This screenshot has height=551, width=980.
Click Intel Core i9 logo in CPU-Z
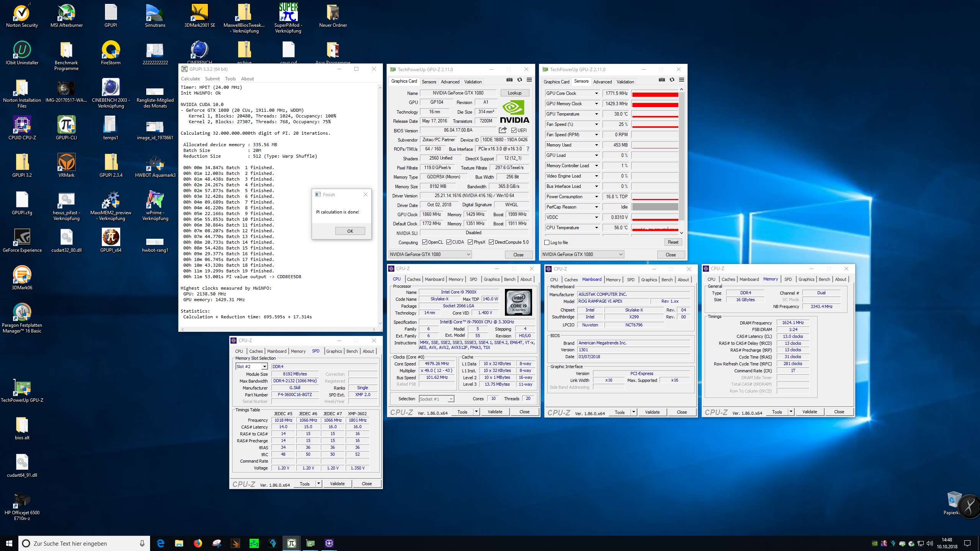[x=518, y=302]
